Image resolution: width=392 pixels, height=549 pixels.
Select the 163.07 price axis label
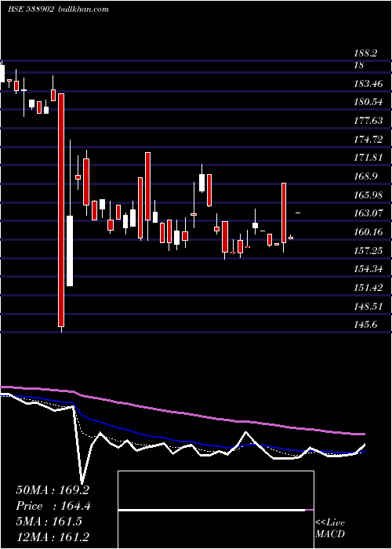tap(368, 213)
